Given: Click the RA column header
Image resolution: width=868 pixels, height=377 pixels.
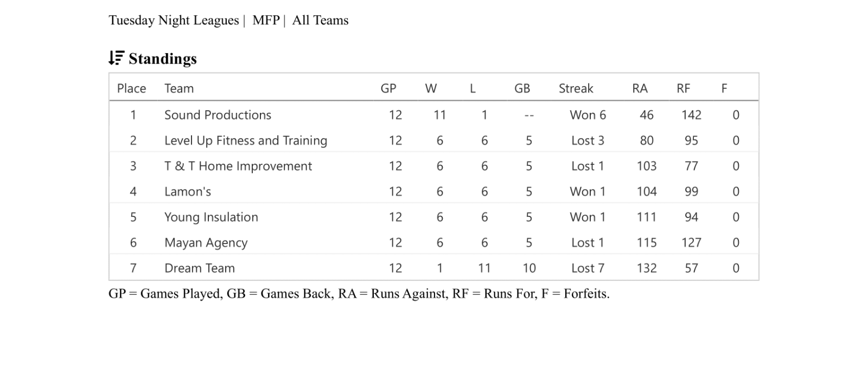Looking at the screenshot, I should (x=640, y=88).
